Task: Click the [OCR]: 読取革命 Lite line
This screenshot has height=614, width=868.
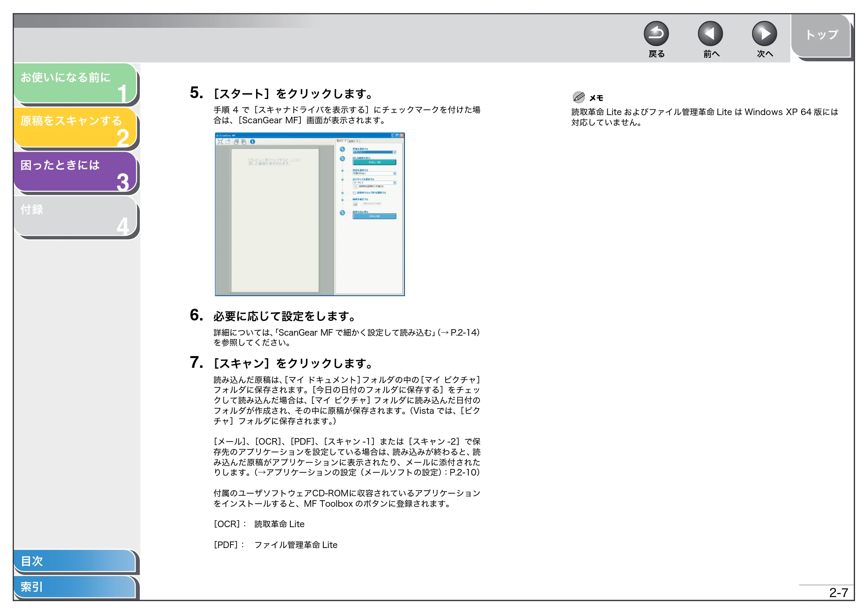Action: tap(259, 524)
